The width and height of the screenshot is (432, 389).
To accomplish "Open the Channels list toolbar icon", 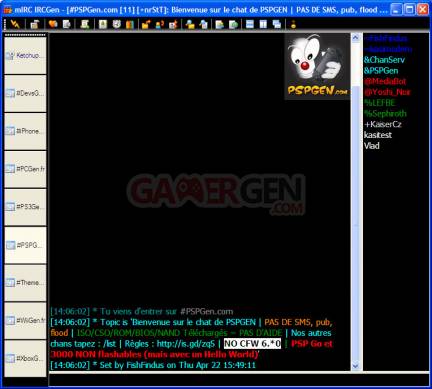I will pyautogui.click(x=67, y=24).
